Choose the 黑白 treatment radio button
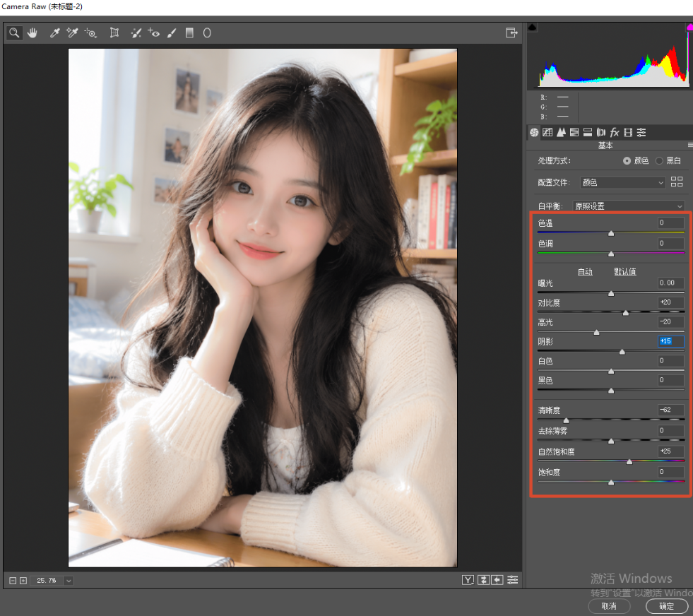Viewport: 693px width, 616px height. (x=659, y=161)
